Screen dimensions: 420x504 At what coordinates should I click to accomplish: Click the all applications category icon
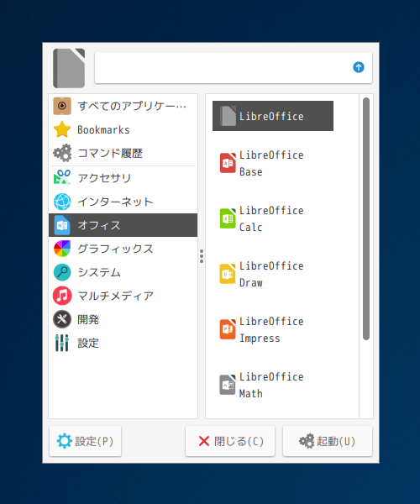click(62, 106)
